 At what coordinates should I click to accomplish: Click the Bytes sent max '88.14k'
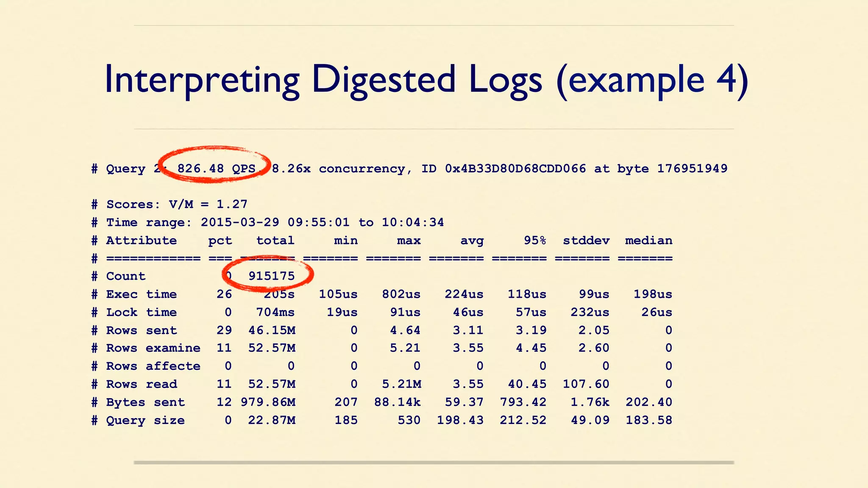397,402
